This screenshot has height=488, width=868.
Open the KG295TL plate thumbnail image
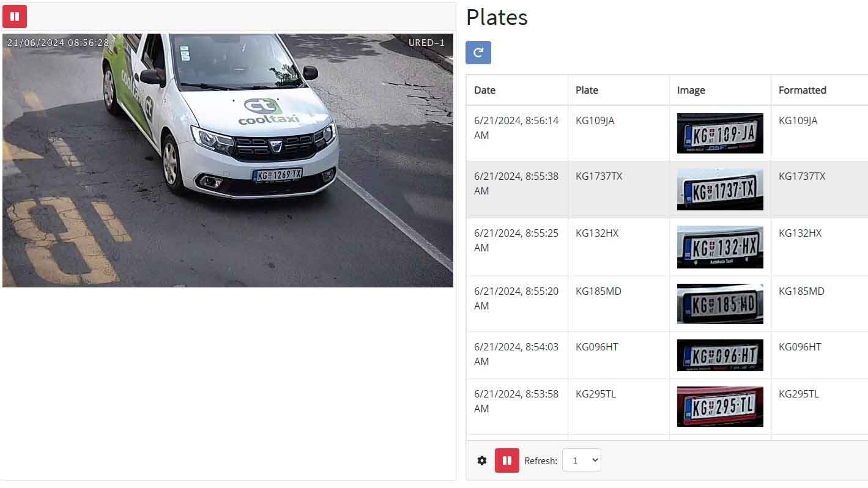(x=720, y=407)
